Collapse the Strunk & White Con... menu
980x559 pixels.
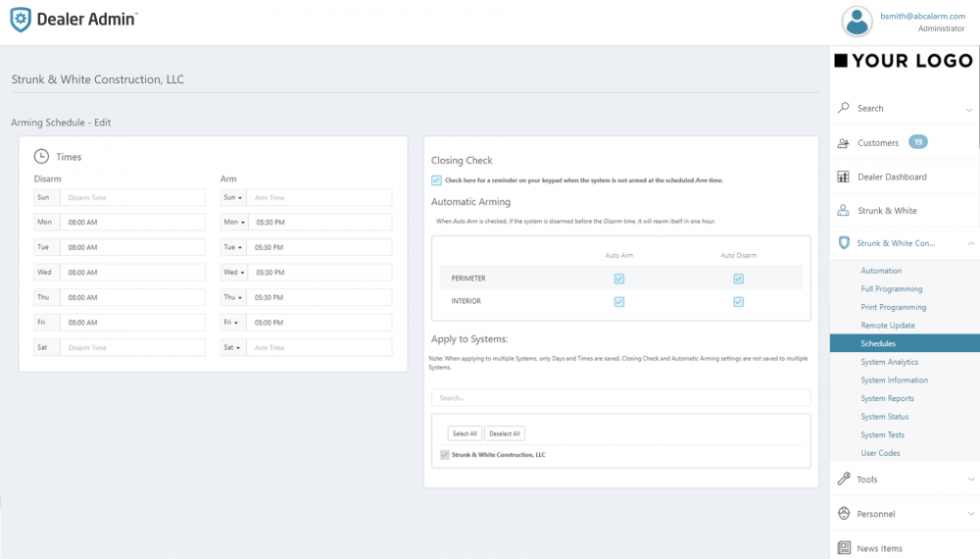tap(970, 243)
